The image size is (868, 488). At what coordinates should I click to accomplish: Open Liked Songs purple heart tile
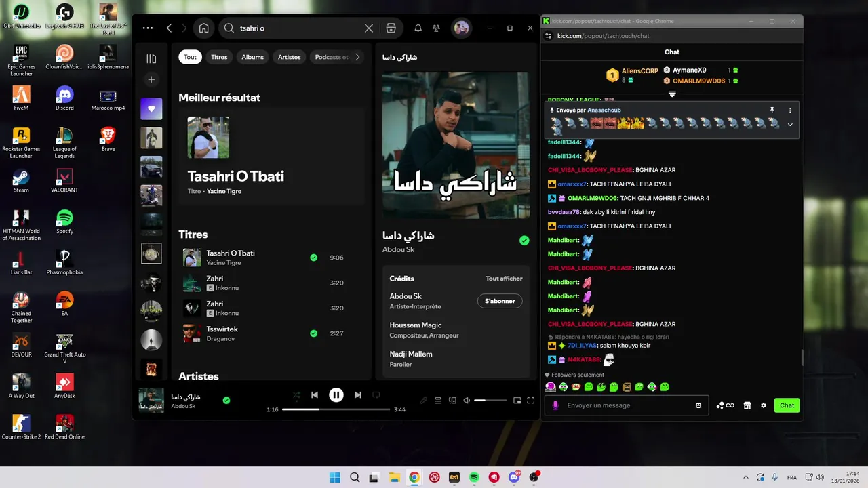(x=151, y=108)
